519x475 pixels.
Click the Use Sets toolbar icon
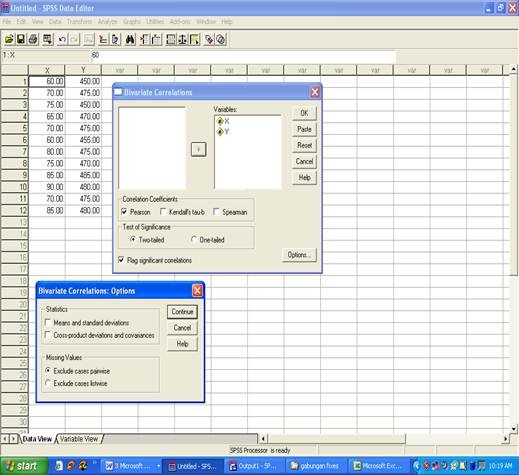tap(221, 39)
